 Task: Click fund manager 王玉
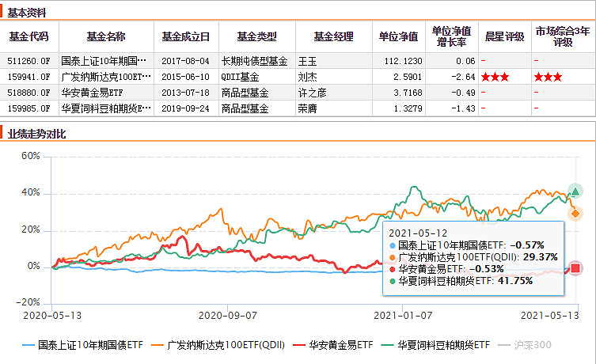point(307,61)
